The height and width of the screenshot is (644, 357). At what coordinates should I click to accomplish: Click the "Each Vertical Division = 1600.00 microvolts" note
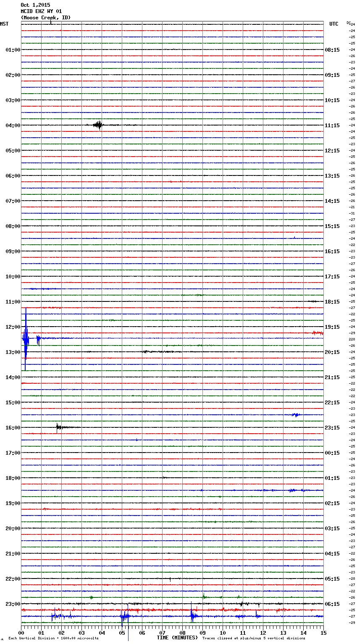(53, 638)
